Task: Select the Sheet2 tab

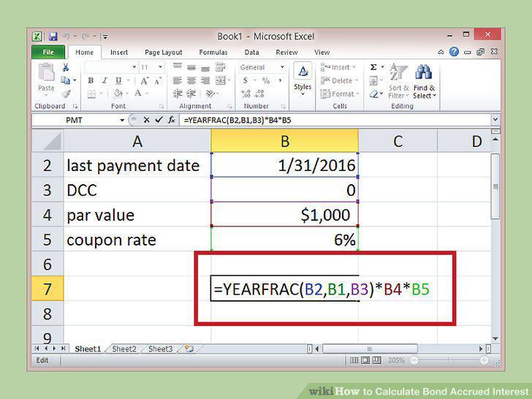Action: 123,349
